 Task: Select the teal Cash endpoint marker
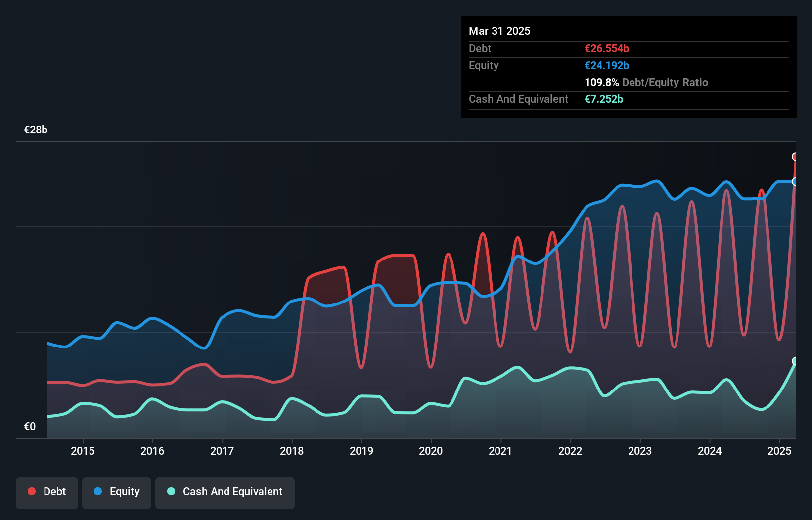pyautogui.click(x=795, y=361)
